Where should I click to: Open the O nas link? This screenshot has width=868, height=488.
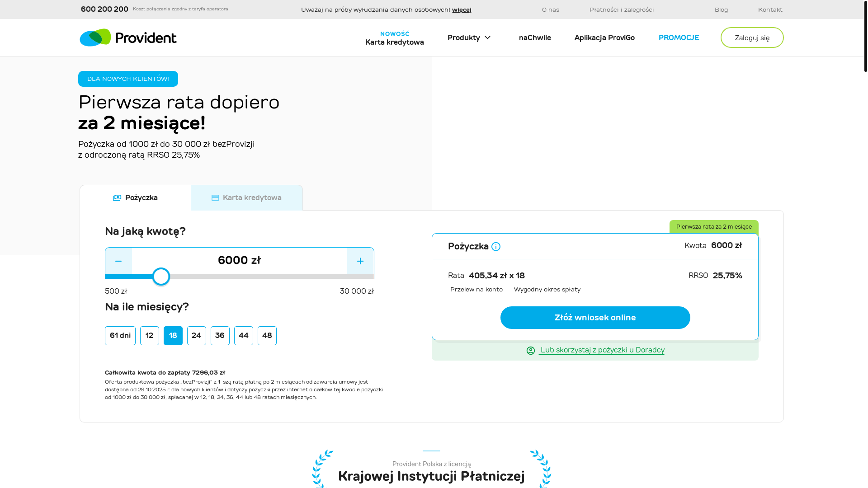pos(551,10)
